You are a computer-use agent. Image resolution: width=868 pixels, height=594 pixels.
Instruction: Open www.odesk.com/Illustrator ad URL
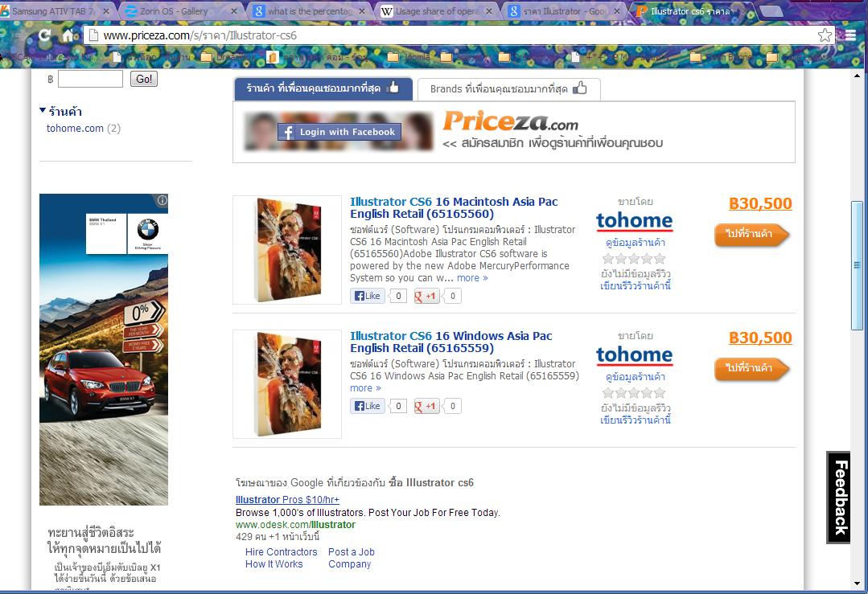click(295, 525)
